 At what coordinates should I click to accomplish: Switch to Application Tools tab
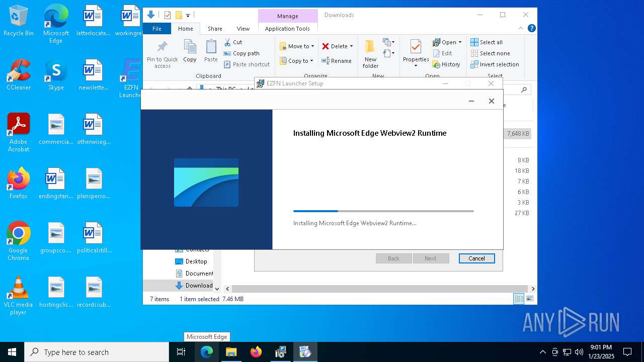(287, 29)
